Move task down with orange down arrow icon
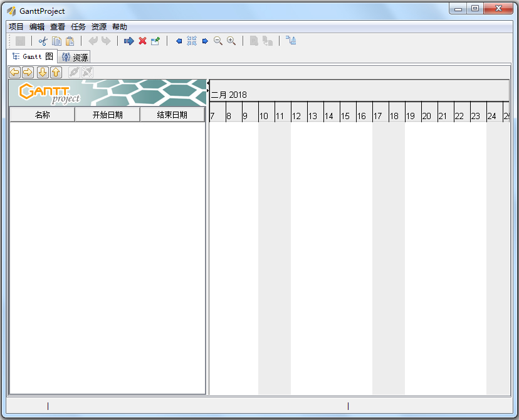 [x=41, y=72]
